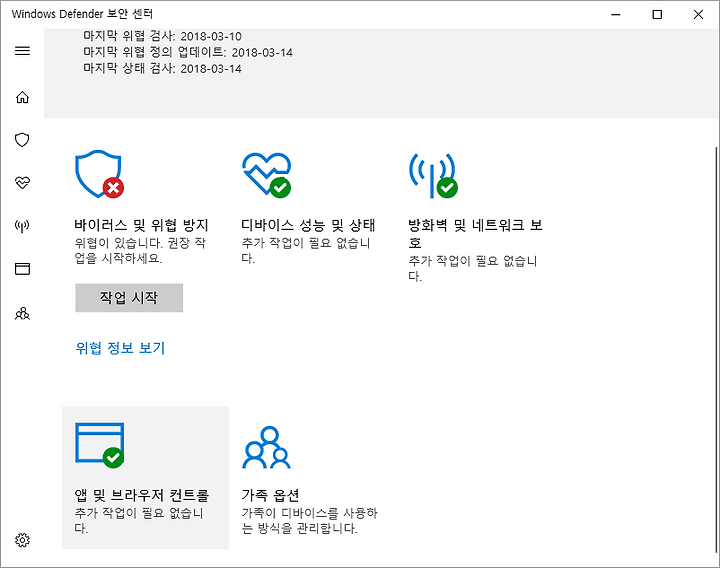Viewport: 720px width, 568px height.
Task: Click the vertical scrollbar on the right
Action: 716,349
